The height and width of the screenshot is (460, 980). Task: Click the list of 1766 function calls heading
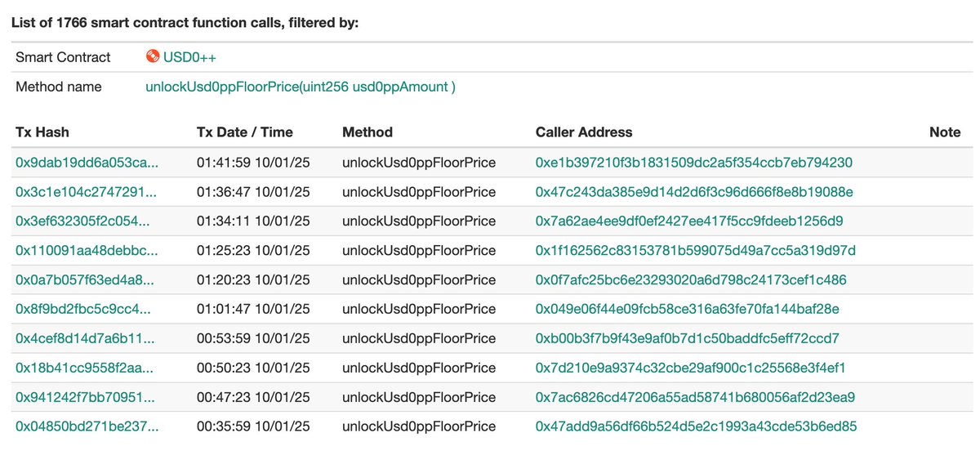pyautogui.click(x=185, y=21)
